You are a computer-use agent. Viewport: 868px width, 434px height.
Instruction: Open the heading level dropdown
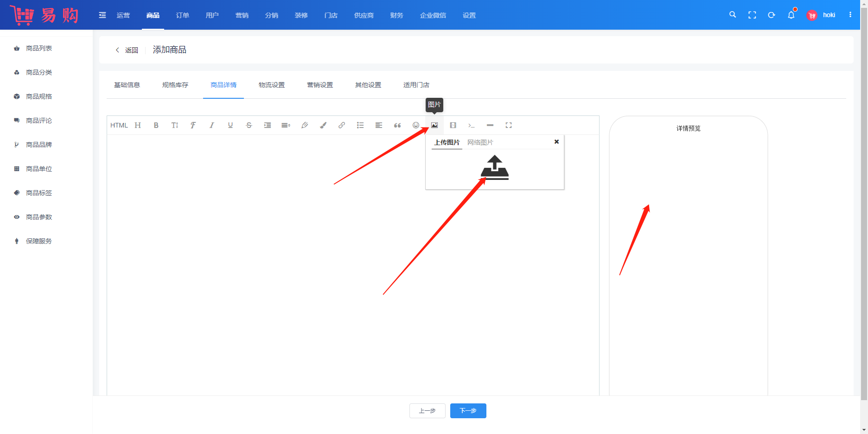coord(138,125)
